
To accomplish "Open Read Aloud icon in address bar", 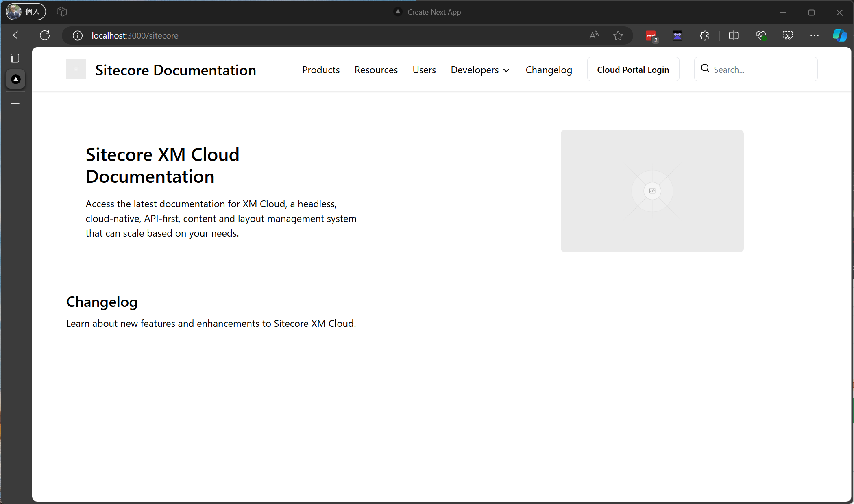I will pos(594,36).
